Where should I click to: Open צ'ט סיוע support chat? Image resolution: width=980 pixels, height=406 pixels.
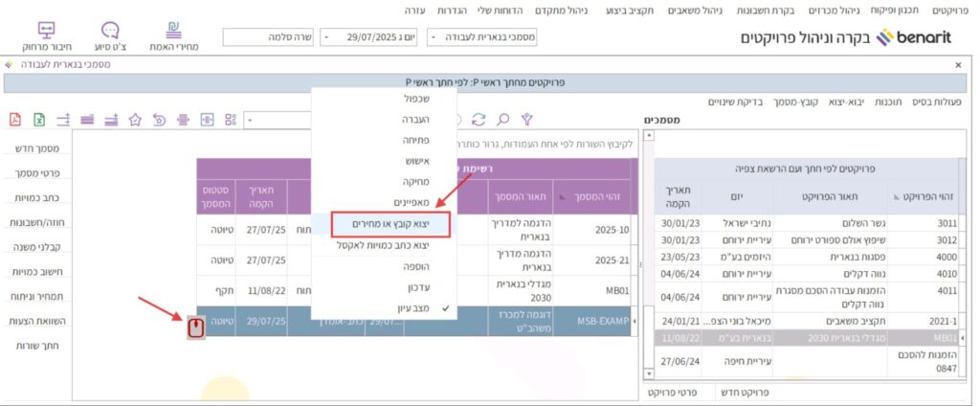(111, 36)
